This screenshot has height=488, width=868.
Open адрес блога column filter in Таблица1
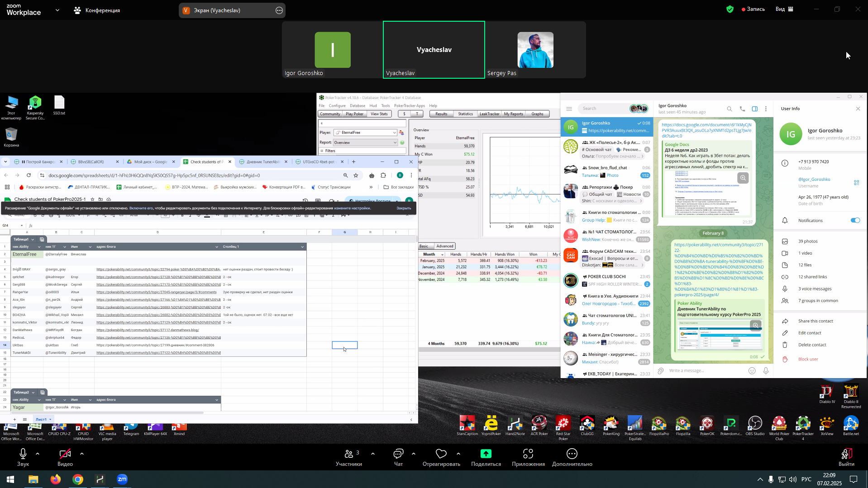(216, 247)
